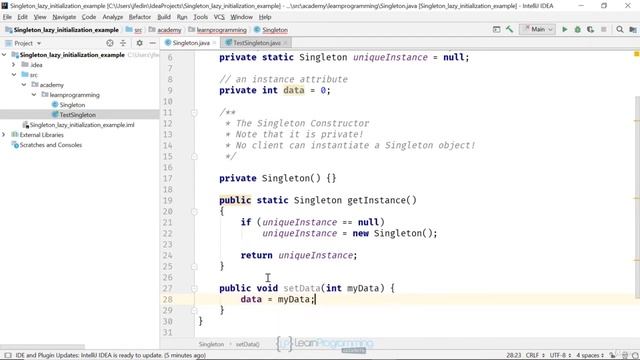The width and height of the screenshot is (640, 360).
Task: Open the Edit menu
Action: [22, 17]
